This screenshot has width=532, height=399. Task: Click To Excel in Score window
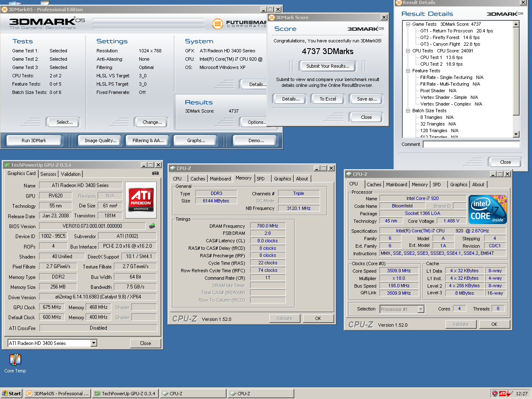(x=328, y=99)
